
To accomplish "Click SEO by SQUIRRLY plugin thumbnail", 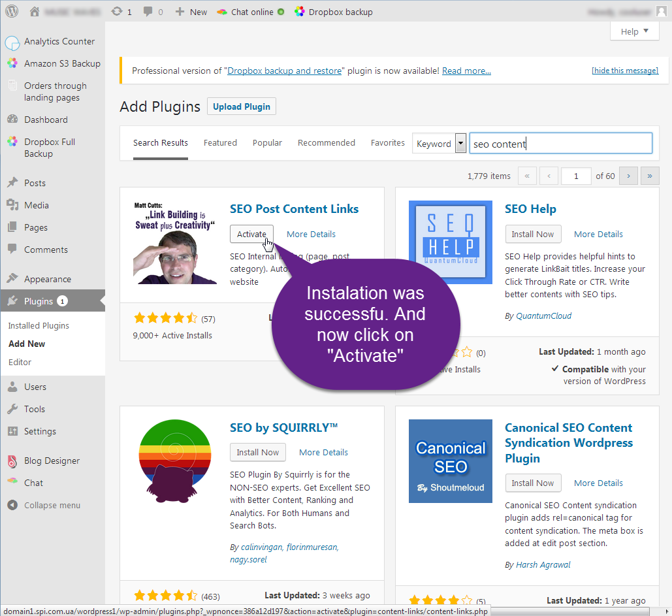I will pos(175,461).
